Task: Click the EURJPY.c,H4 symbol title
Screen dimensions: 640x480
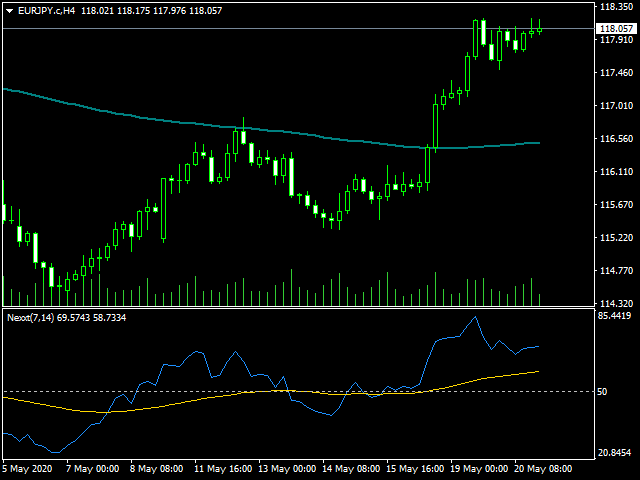Action: 47,11
